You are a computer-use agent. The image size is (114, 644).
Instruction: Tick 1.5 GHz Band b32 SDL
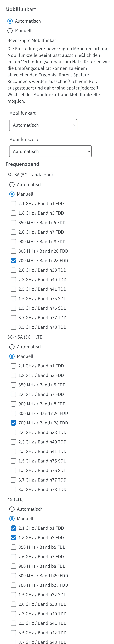pos(14,595)
